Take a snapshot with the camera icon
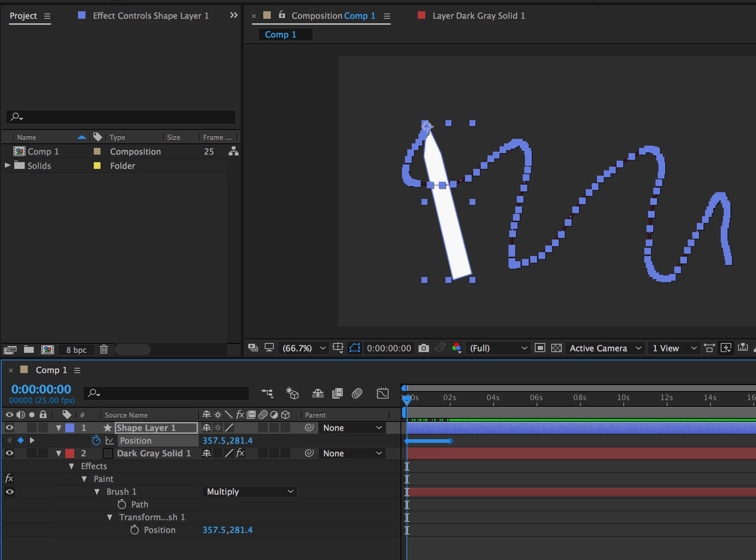The height and width of the screenshot is (560, 756). click(423, 348)
